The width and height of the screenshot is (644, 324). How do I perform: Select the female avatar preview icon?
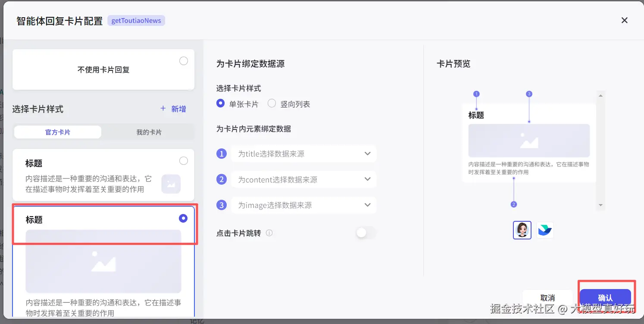pyautogui.click(x=522, y=230)
